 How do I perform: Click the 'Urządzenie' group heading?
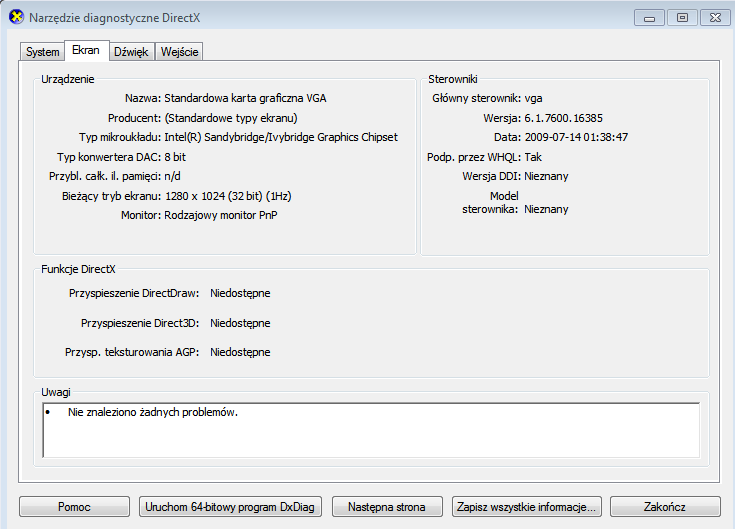(x=68, y=79)
